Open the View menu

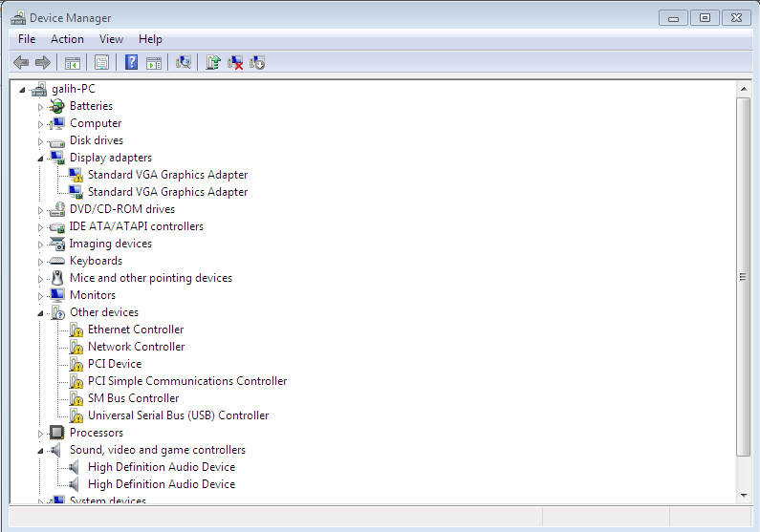point(111,39)
